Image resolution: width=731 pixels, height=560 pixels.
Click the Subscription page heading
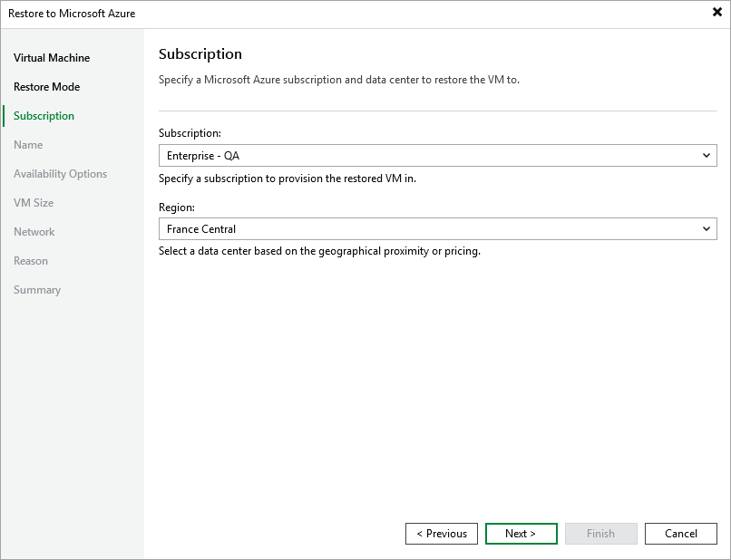(x=200, y=54)
